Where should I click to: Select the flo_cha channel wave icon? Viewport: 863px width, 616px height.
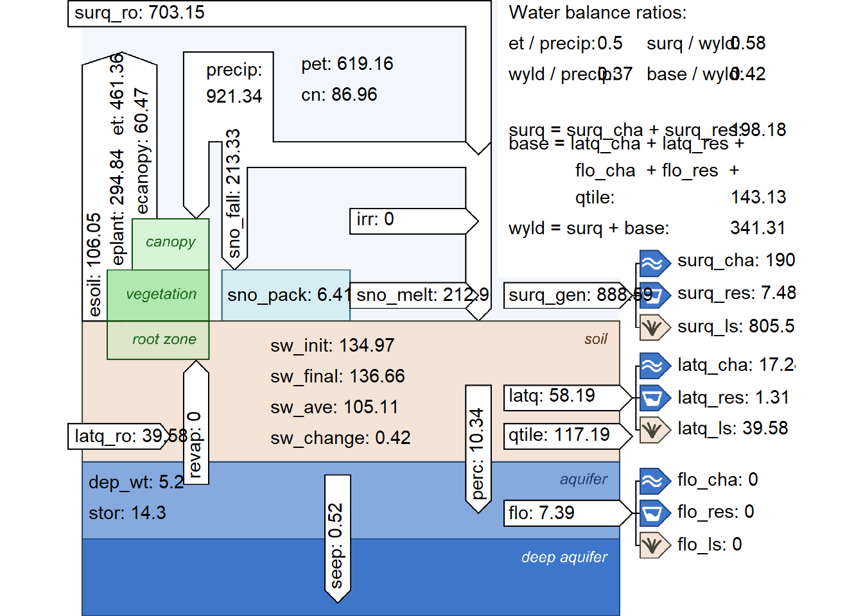pyautogui.click(x=654, y=481)
